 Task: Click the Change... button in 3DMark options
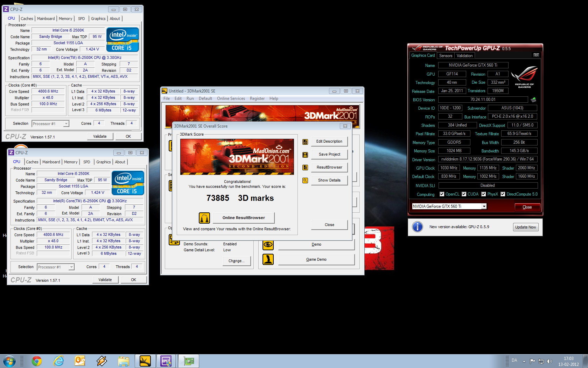click(236, 261)
